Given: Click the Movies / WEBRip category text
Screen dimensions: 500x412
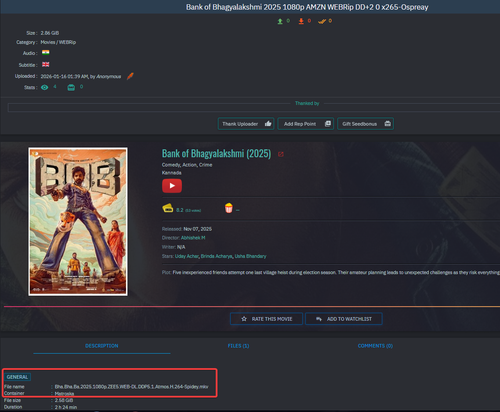Looking at the screenshot, I should click(x=58, y=42).
